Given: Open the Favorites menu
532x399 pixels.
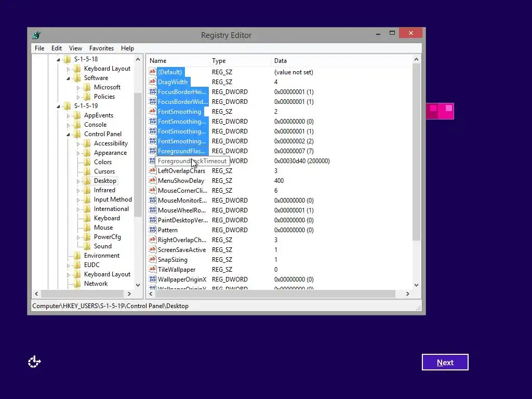Looking at the screenshot, I should coord(101,48).
